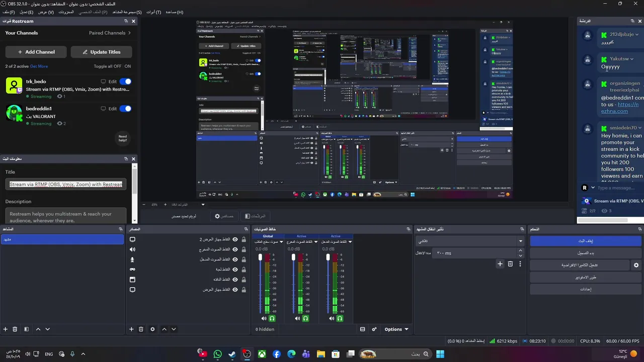Toggle bedreddin1 channel switch off

coord(125,109)
